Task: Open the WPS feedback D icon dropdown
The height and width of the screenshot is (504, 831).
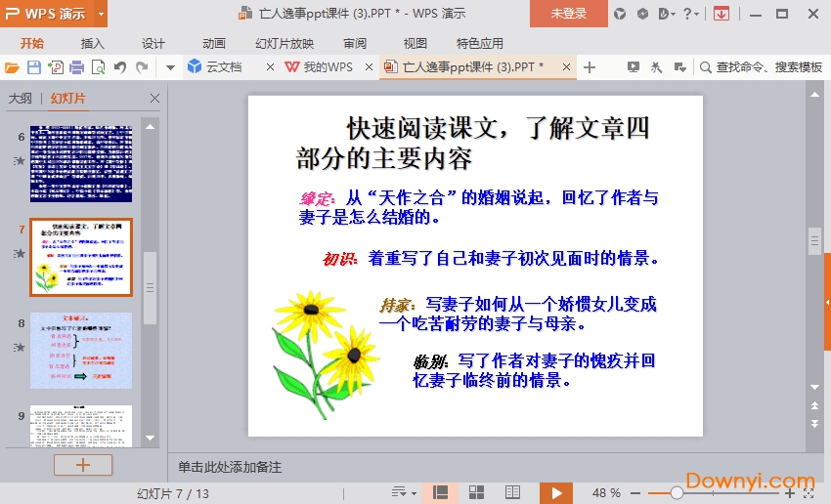Action: coord(667,14)
